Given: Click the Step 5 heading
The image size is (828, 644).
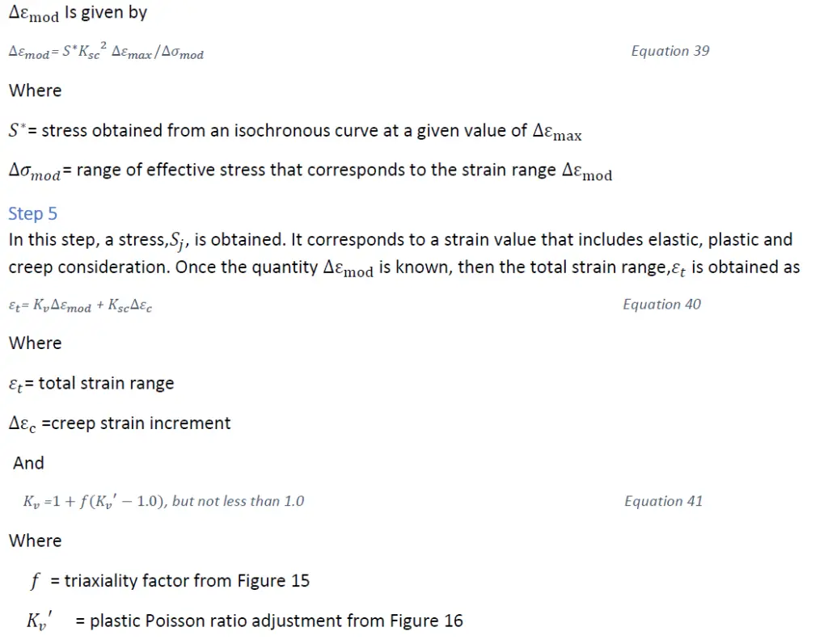Looking at the screenshot, I should tap(32, 214).
